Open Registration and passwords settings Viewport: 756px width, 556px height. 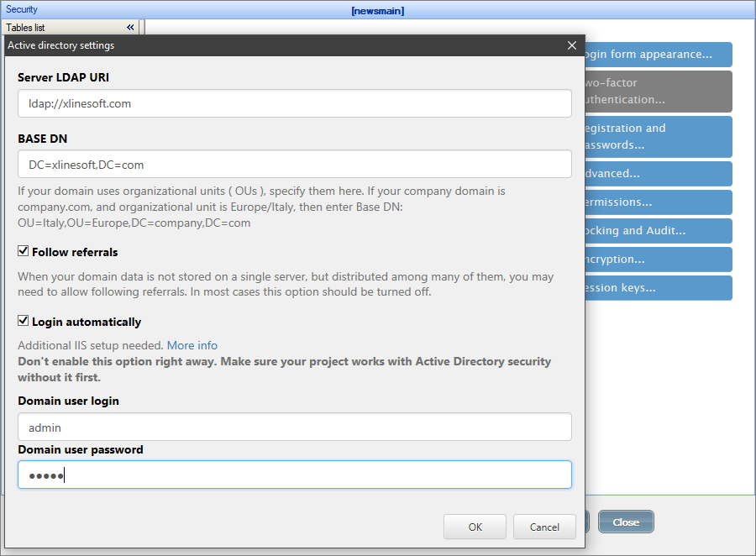pos(672,136)
